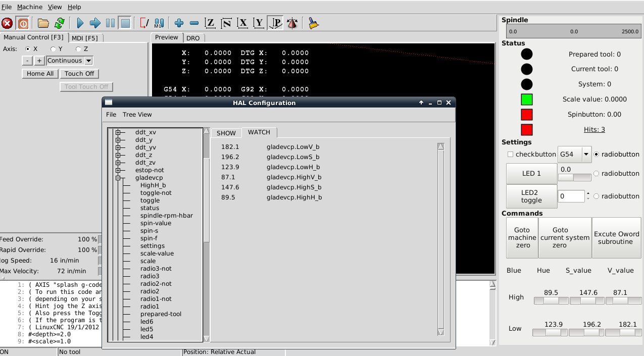Image resolution: width=644 pixels, height=356 pixels.
Task: Click the Hits: 3 link
Action: (x=595, y=130)
